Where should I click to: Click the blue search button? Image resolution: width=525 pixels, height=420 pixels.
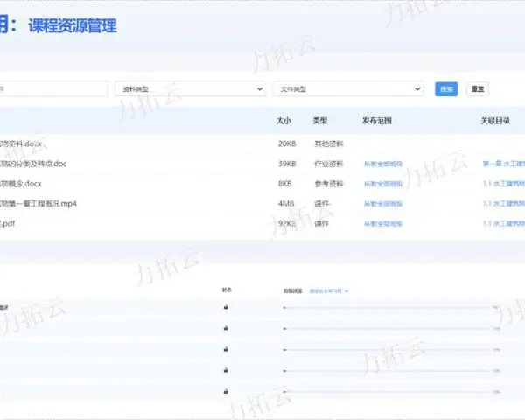[x=446, y=88]
